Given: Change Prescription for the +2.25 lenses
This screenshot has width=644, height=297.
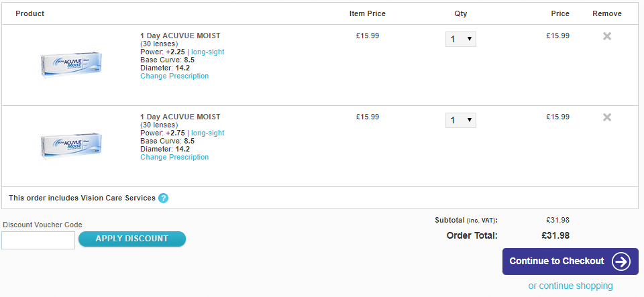Looking at the screenshot, I should click(174, 76).
